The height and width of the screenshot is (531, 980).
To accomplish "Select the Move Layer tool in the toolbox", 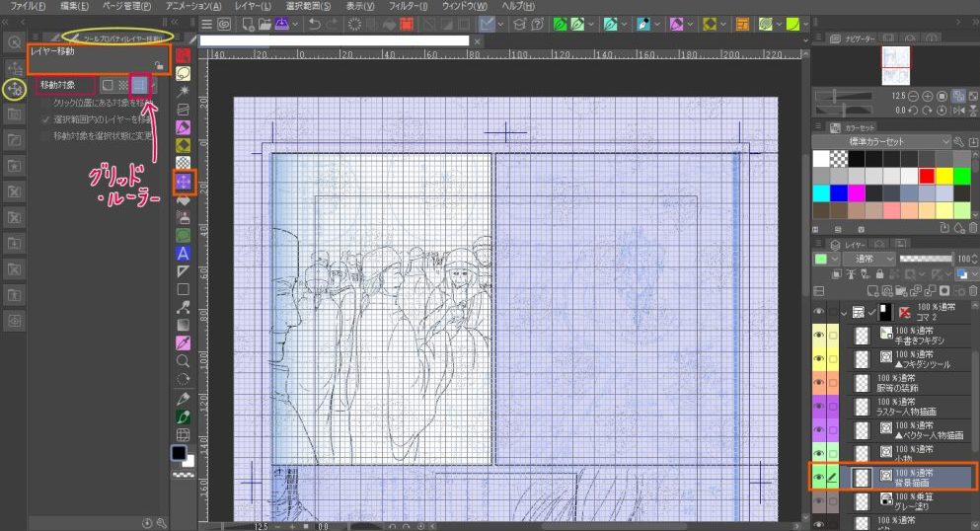I will coord(183,182).
